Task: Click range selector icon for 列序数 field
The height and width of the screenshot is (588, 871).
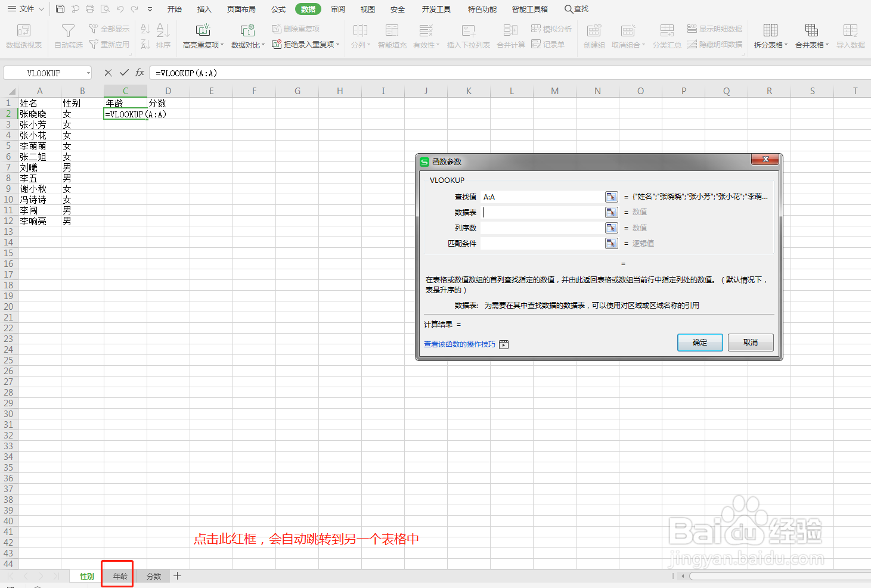Action: [612, 228]
